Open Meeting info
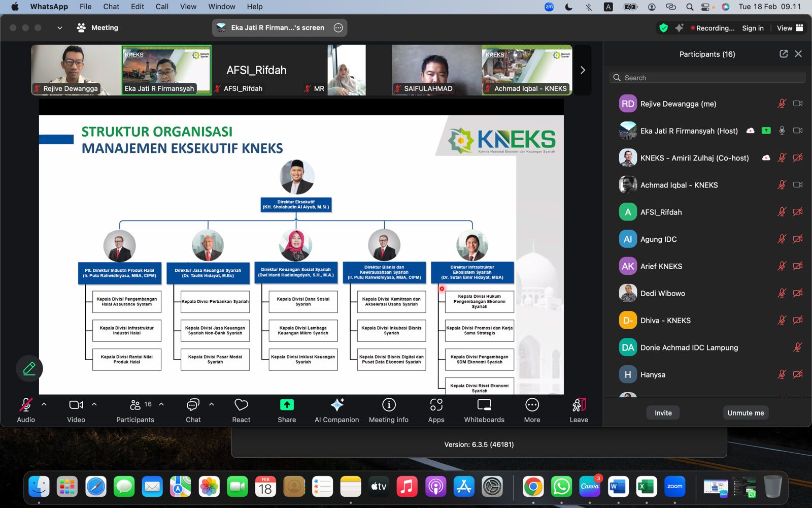This screenshot has height=508, width=812. pyautogui.click(x=389, y=410)
